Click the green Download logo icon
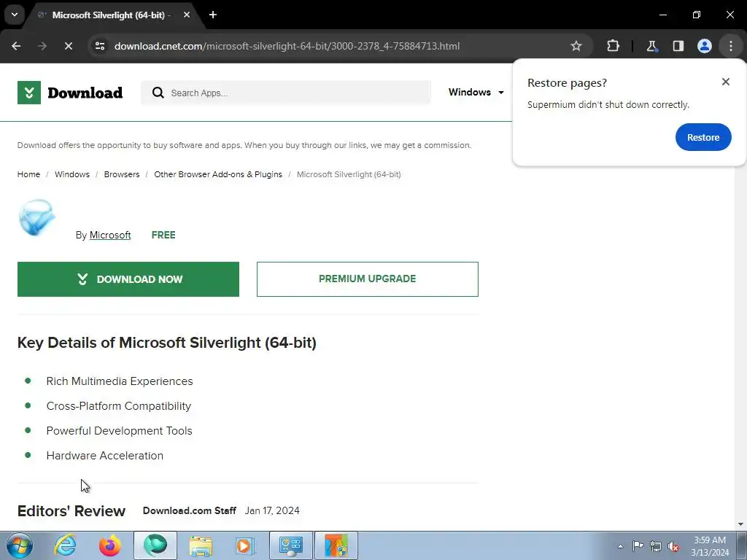 29,93
